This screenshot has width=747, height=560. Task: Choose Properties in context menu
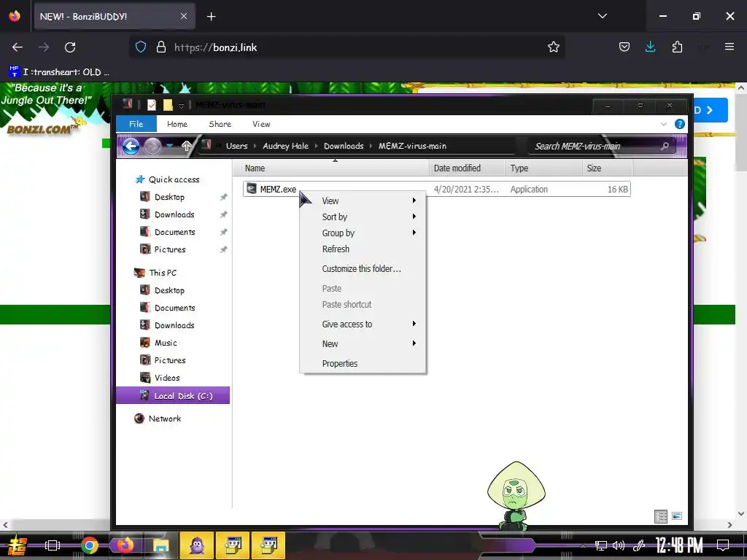point(363,363)
